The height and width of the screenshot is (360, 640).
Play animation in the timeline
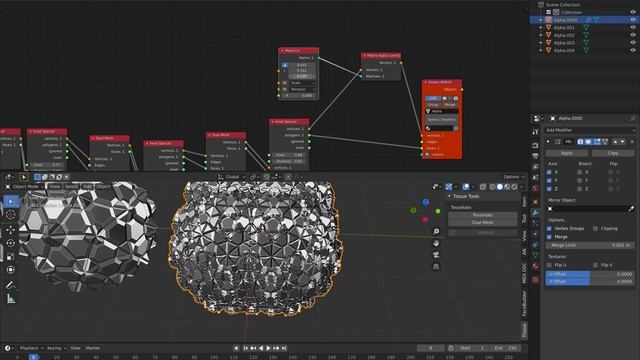click(x=269, y=348)
